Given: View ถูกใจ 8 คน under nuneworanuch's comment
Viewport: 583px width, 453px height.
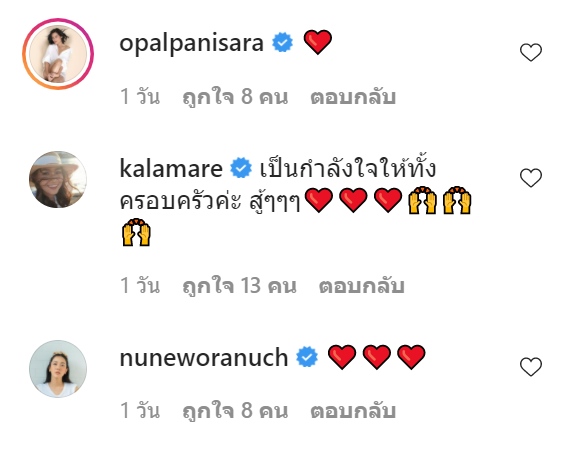Looking at the screenshot, I should tap(235, 411).
